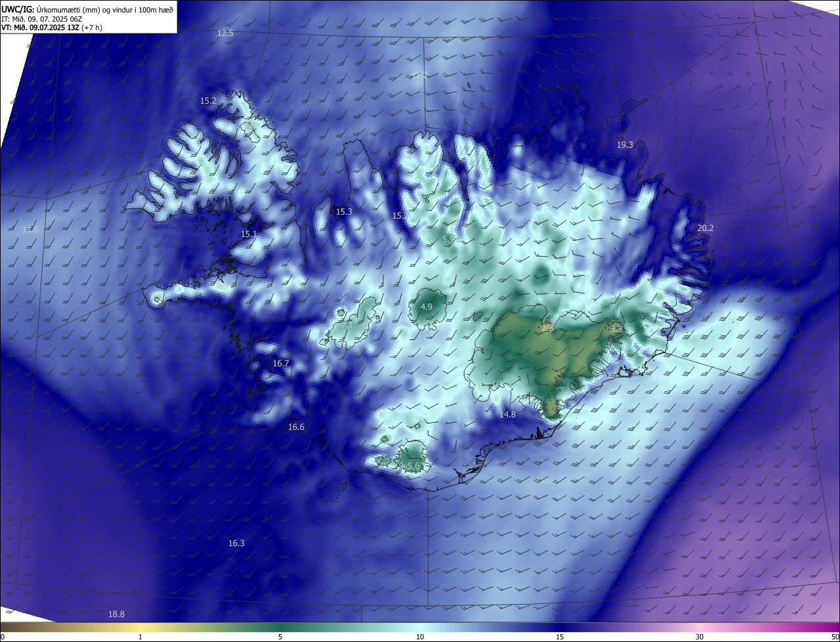Click the 15.3 value label
This screenshot has width=840, height=642.
tap(344, 211)
